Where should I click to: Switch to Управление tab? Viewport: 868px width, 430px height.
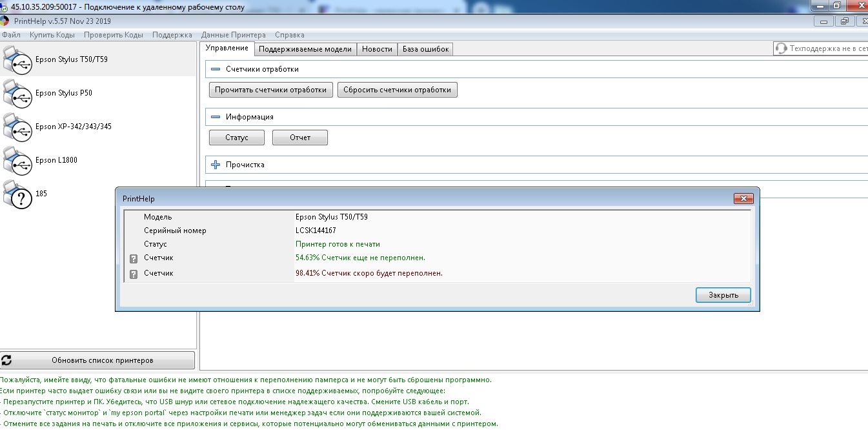coord(227,48)
